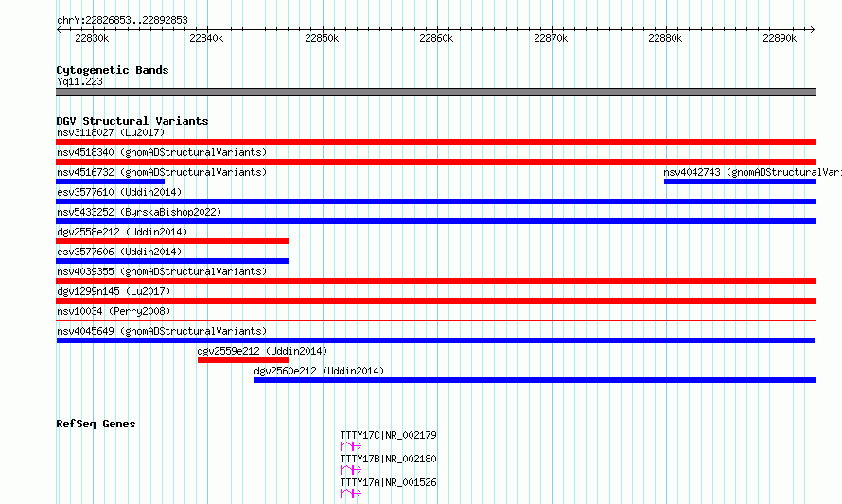842x504 pixels.
Task: Open TTTY17A|NR_001526 gene label
Action: coord(388,482)
